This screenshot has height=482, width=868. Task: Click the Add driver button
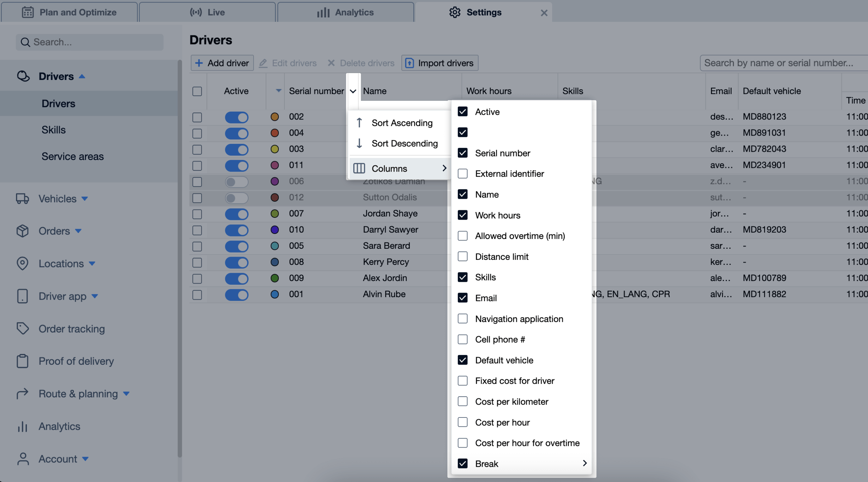(x=222, y=63)
